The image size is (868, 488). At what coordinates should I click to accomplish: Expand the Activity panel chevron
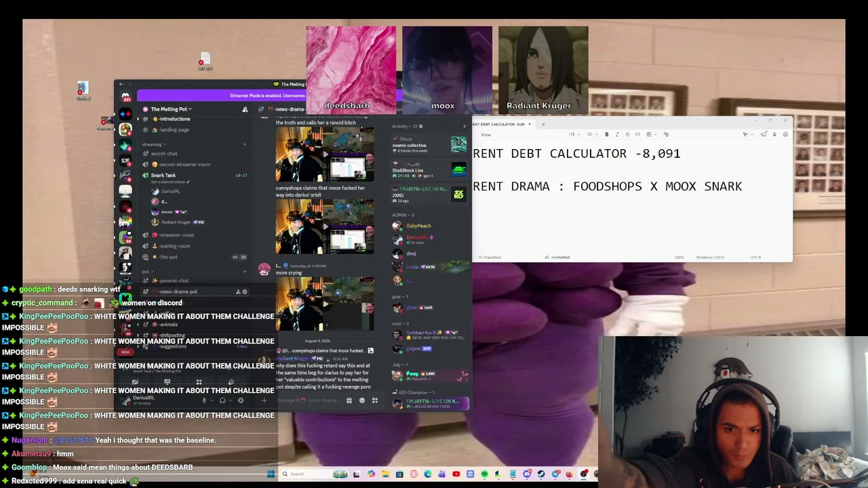[x=465, y=126]
